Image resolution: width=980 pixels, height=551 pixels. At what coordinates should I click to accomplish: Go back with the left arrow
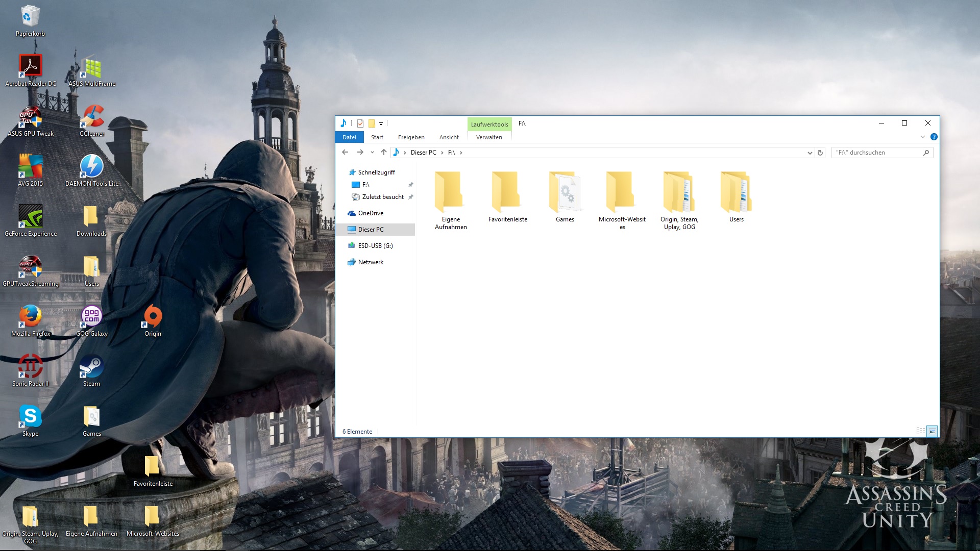pyautogui.click(x=345, y=153)
